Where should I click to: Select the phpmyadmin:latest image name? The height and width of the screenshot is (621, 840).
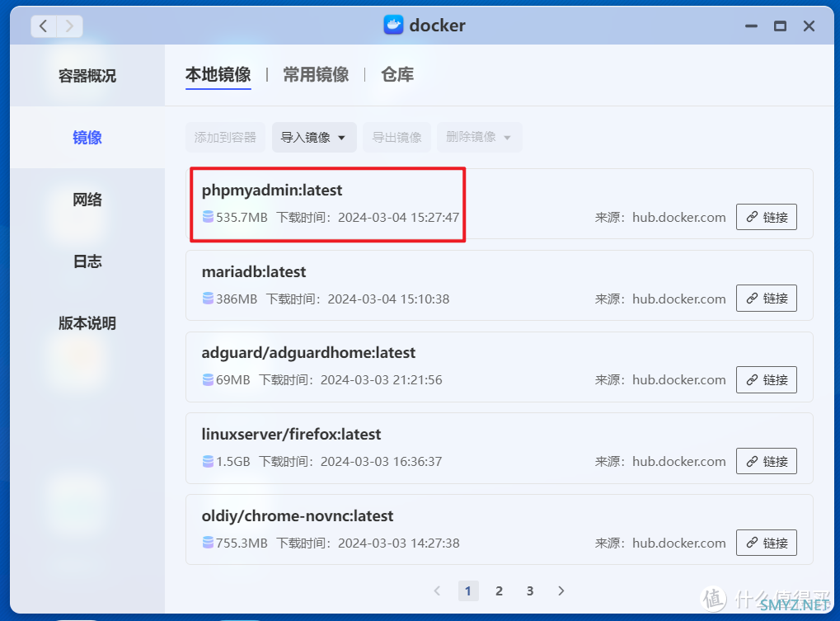[x=271, y=191]
